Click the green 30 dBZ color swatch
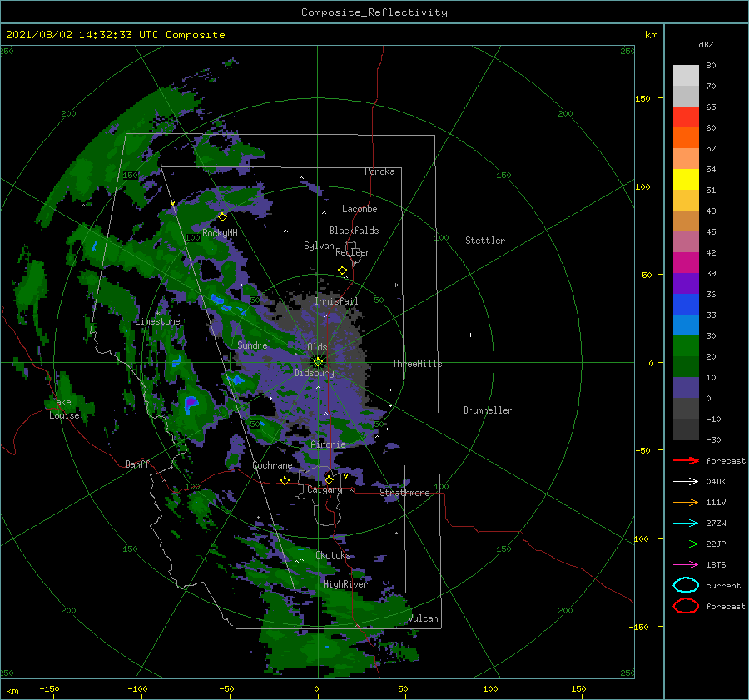The image size is (749, 700). pos(686,346)
